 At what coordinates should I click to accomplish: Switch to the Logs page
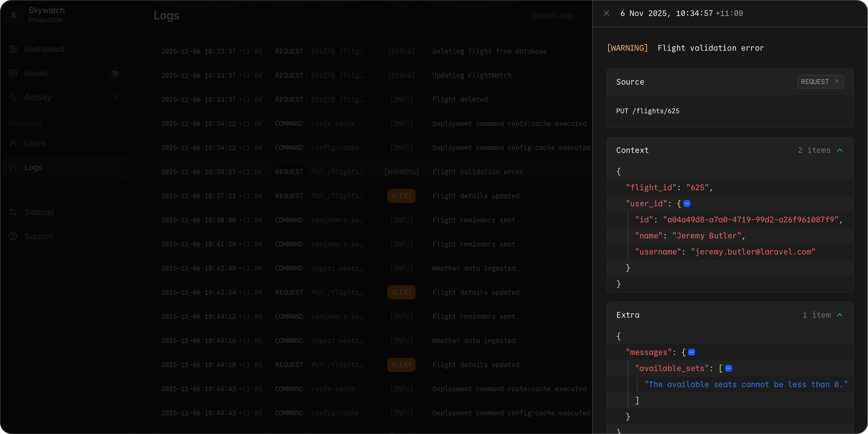coord(33,167)
